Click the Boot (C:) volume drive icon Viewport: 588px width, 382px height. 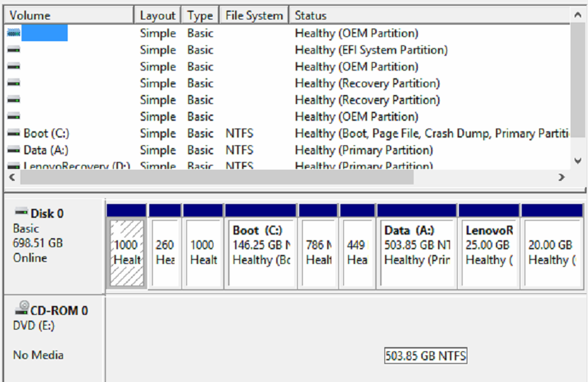[x=13, y=133]
